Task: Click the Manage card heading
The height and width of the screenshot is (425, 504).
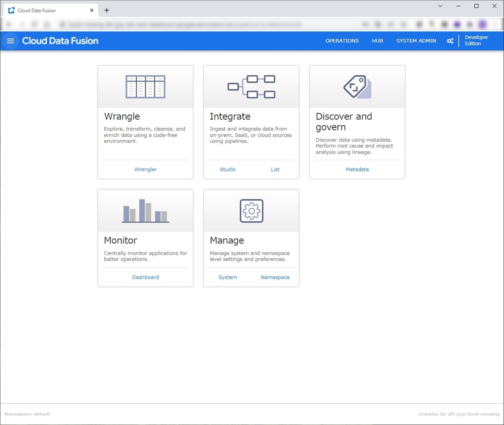Action: pos(227,240)
